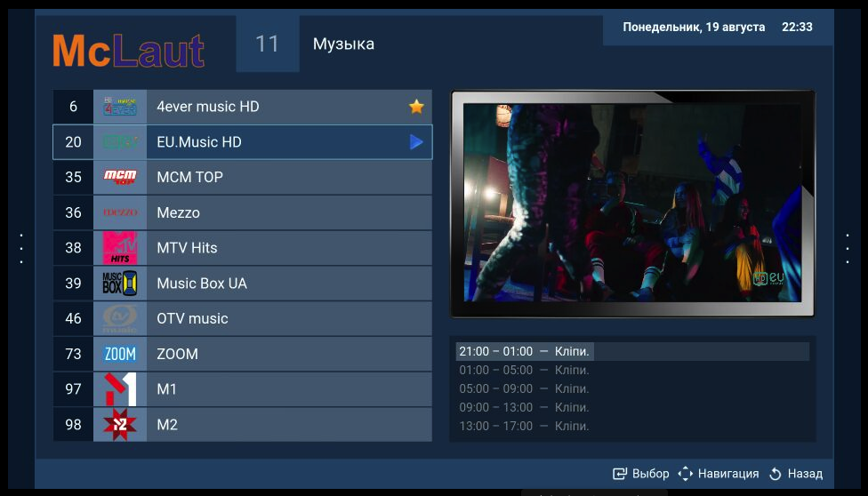Click the Навигация label

tap(728, 474)
